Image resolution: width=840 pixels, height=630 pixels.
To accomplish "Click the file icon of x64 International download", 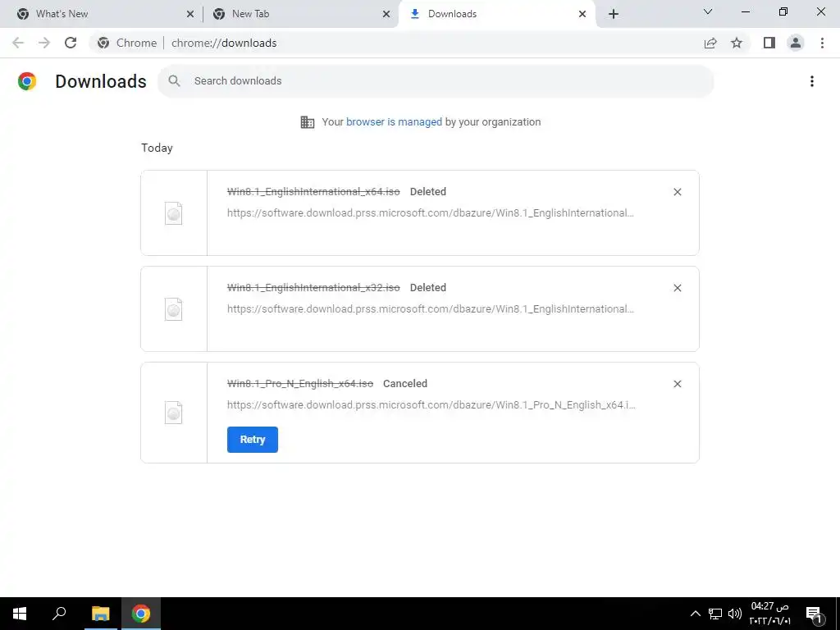I will [x=174, y=213].
